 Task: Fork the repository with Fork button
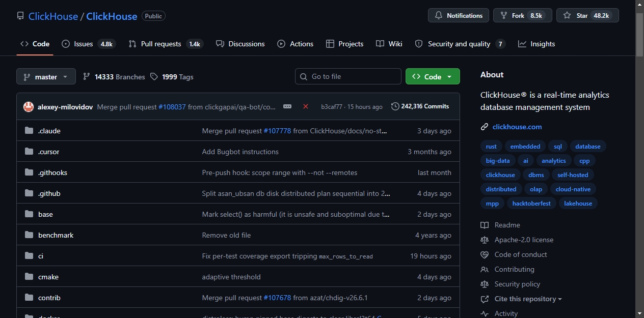(522, 15)
